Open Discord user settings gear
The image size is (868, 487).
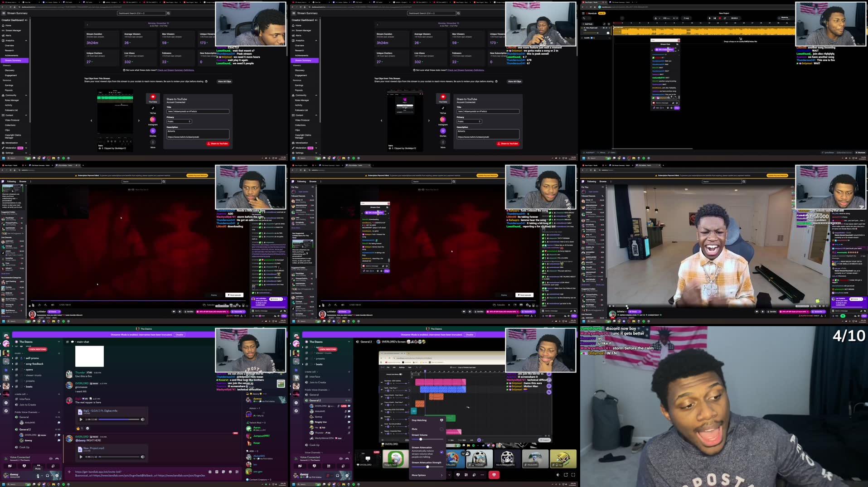click(x=57, y=476)
